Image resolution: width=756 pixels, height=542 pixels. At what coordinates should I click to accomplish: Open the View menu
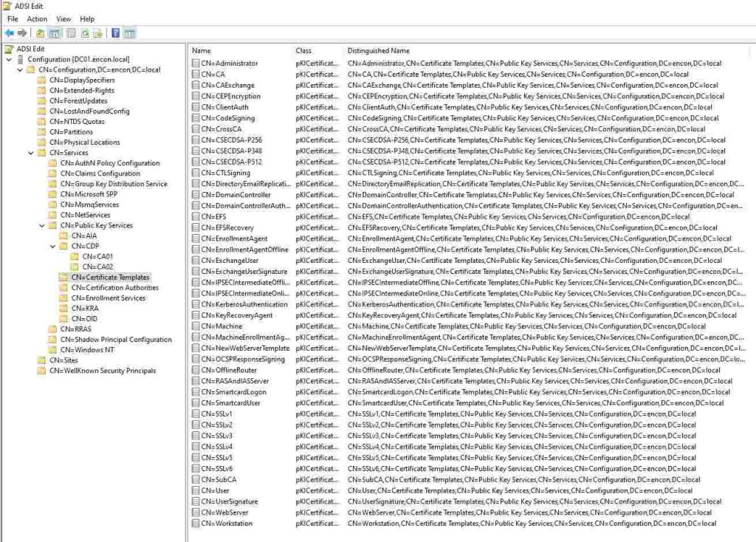(x=63, y=18)
